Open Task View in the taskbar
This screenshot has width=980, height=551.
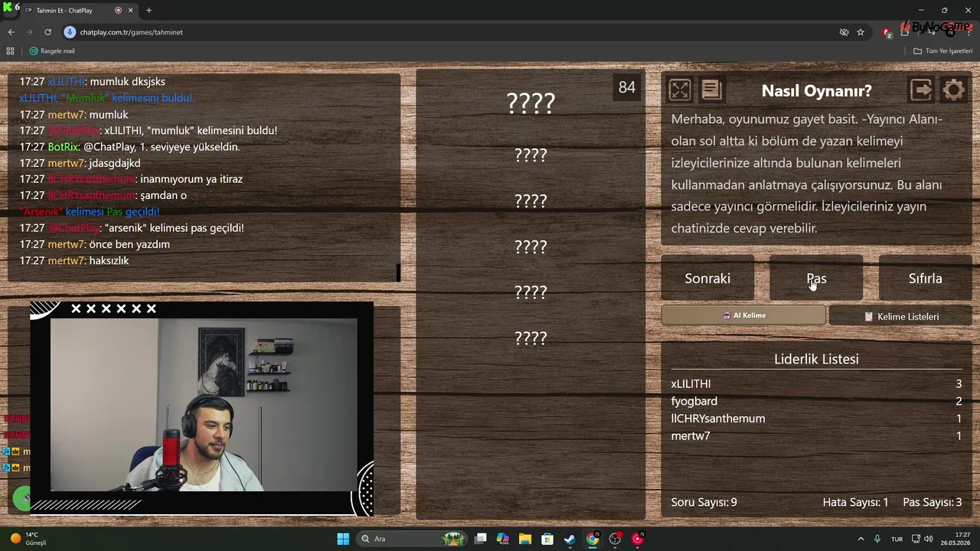click(x=481, y=539)
